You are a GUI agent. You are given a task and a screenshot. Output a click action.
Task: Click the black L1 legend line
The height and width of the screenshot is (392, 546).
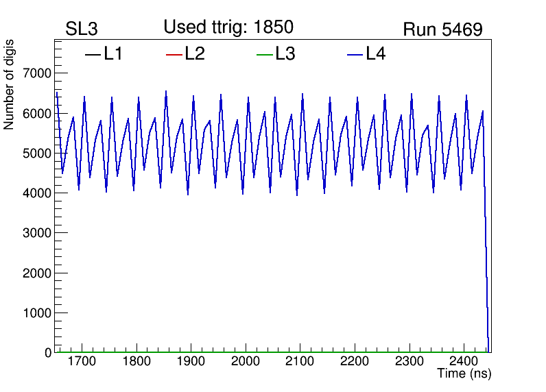click(93, 55)
